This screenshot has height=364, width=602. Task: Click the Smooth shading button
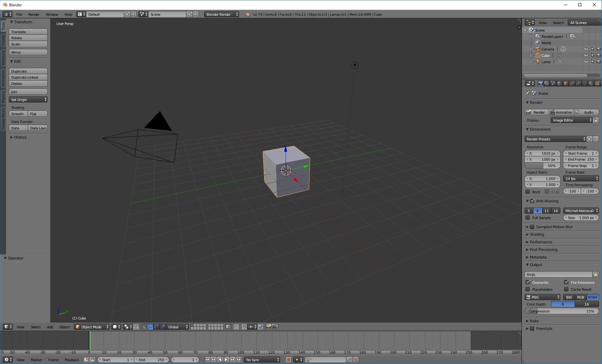click(19, 114)
